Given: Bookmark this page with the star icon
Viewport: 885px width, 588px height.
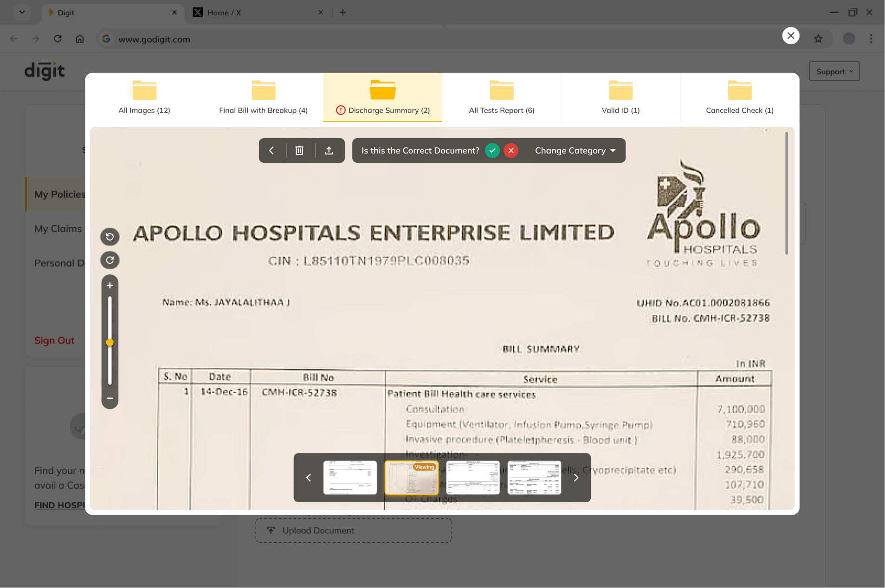Looking at the screenshot, I should click(818, 39).
